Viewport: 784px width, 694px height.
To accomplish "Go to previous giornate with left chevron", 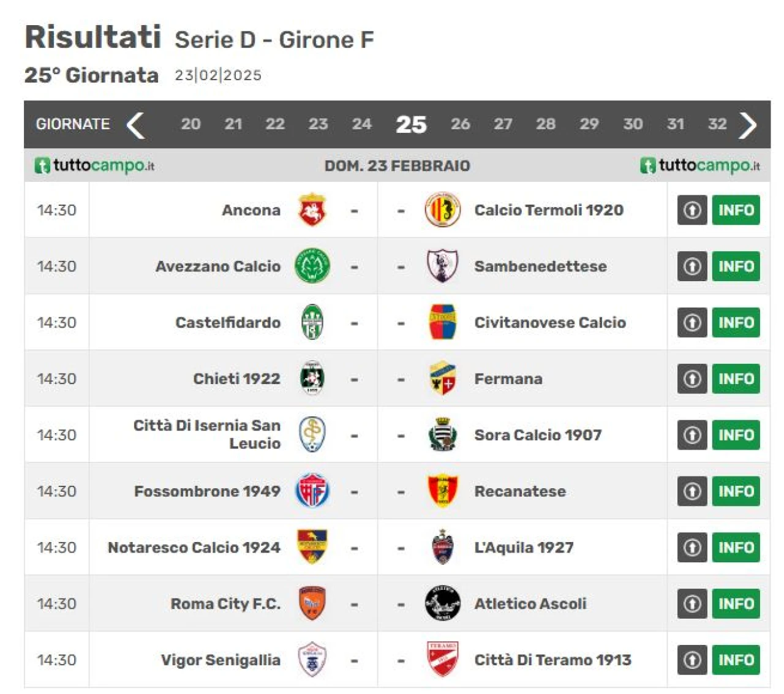I will pos(135,125).
